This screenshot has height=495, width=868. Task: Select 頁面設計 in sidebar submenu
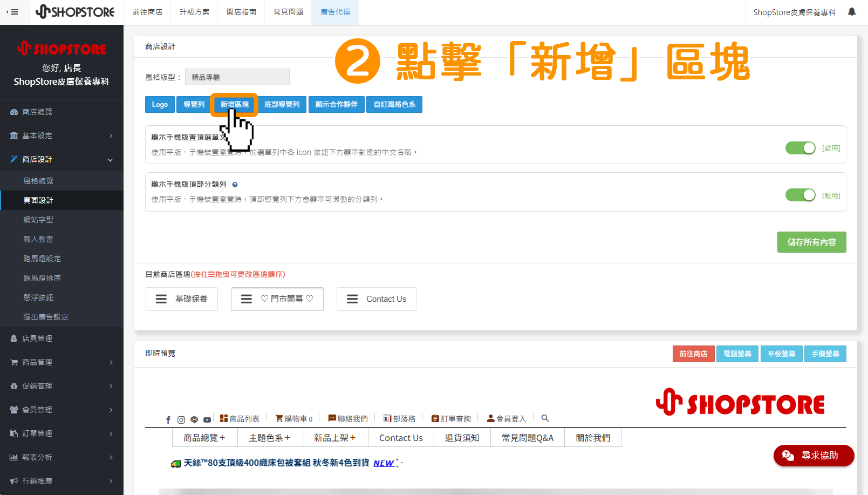pos(61,200)
